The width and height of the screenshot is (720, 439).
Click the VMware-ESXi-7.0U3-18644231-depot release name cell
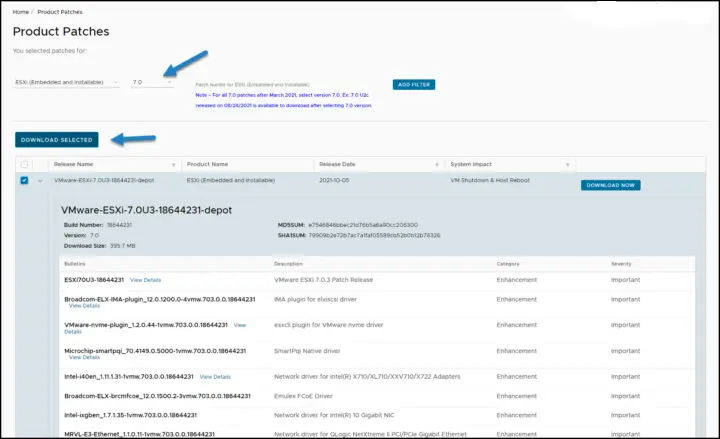tap(104, 180)
